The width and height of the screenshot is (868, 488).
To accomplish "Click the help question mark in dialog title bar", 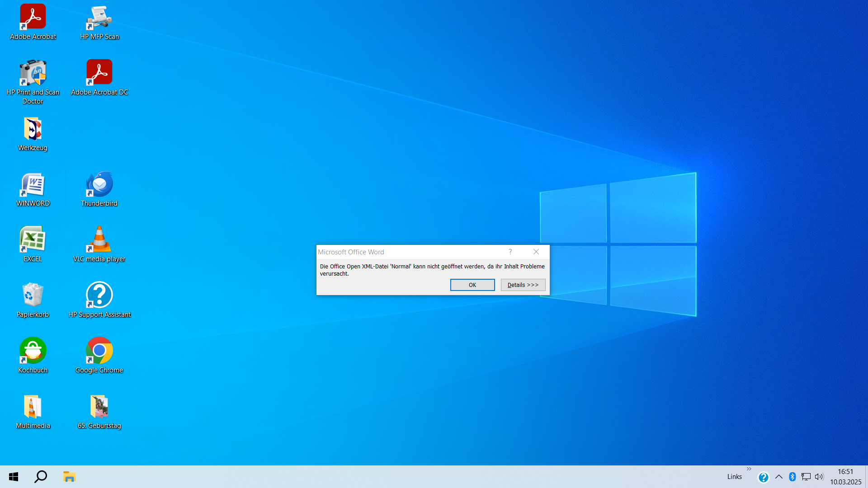I will pos(510,252).
